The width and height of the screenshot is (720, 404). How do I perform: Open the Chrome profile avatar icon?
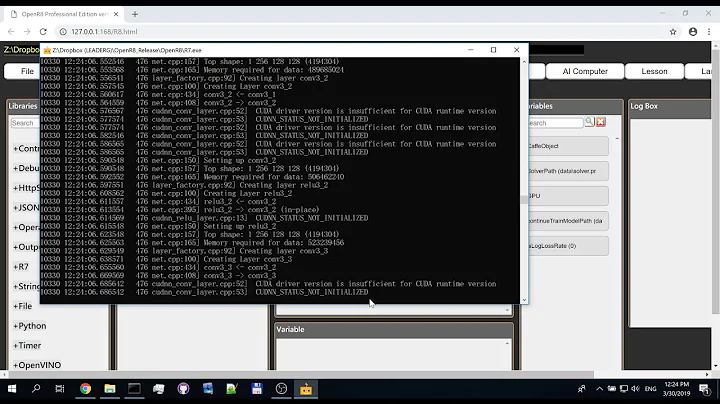pyautogui.click(x=693, y=32)
